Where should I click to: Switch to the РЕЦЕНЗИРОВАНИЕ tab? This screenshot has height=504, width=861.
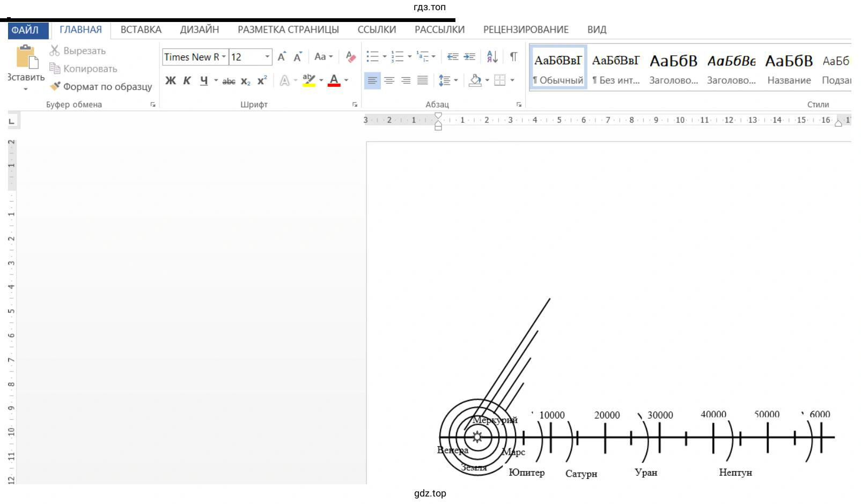coord(526,29)
